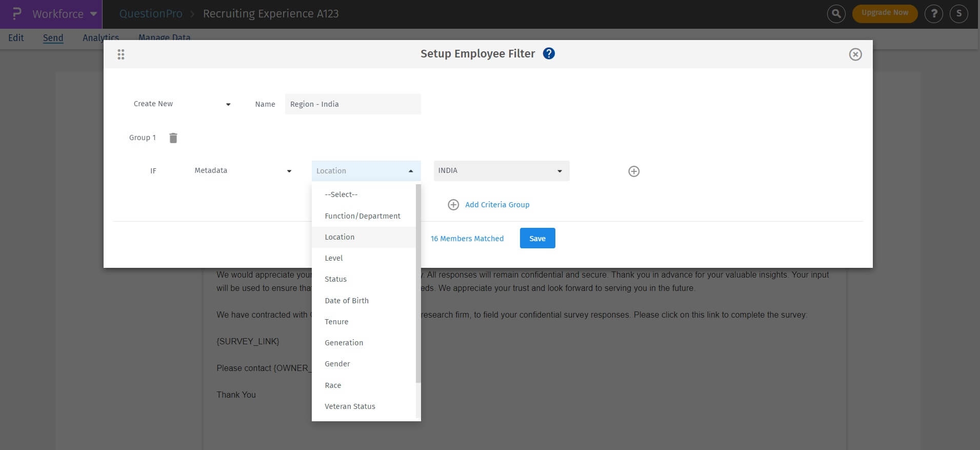Close the Setup Employee Filter dialog
The width and height of the screenshot is (980, 450).
(855, 54)
